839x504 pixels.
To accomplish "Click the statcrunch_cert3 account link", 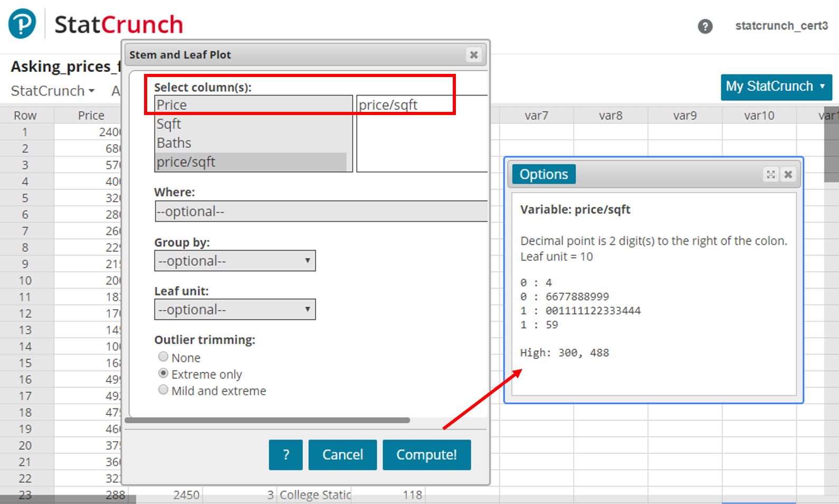I will [x=781, y=26].
